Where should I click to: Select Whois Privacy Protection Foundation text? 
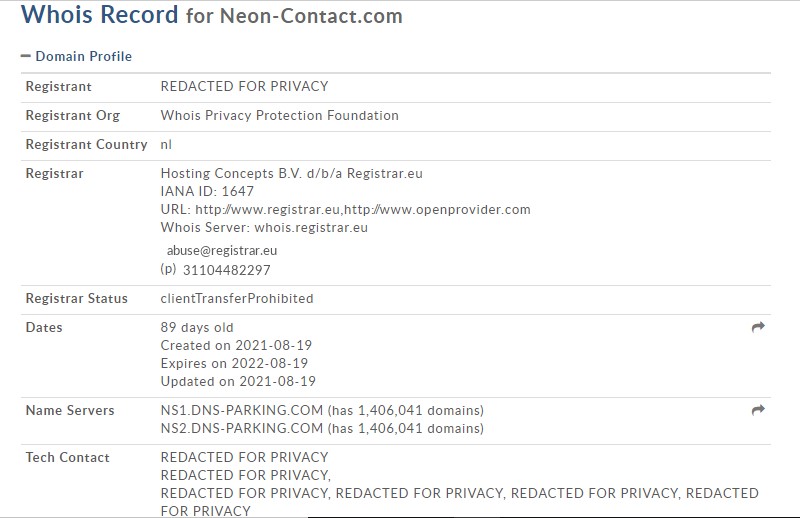pos(279,115)
